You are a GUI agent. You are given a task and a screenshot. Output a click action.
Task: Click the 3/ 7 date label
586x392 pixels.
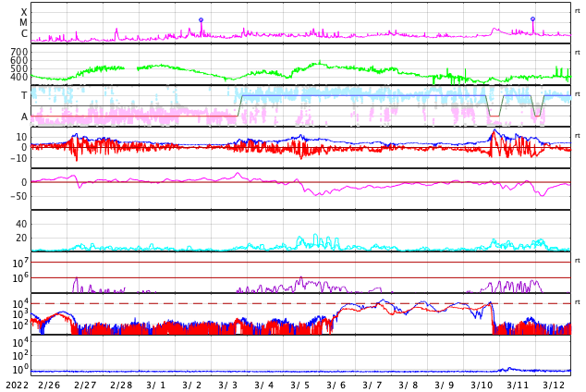(372, 385)
